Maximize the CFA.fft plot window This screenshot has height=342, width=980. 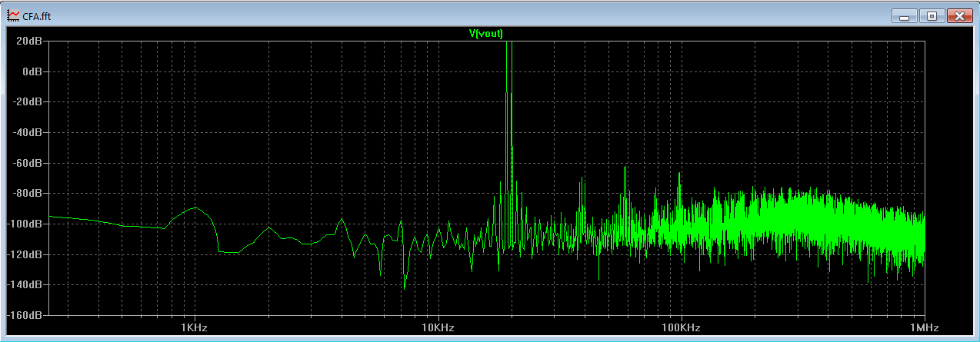click(x=931, y=15)
